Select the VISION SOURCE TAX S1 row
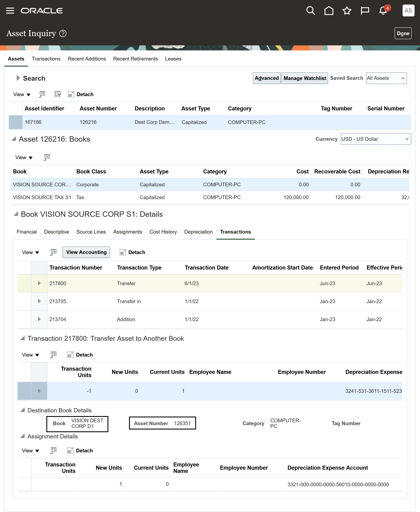 pyautogui.click(x=42, y=197)
